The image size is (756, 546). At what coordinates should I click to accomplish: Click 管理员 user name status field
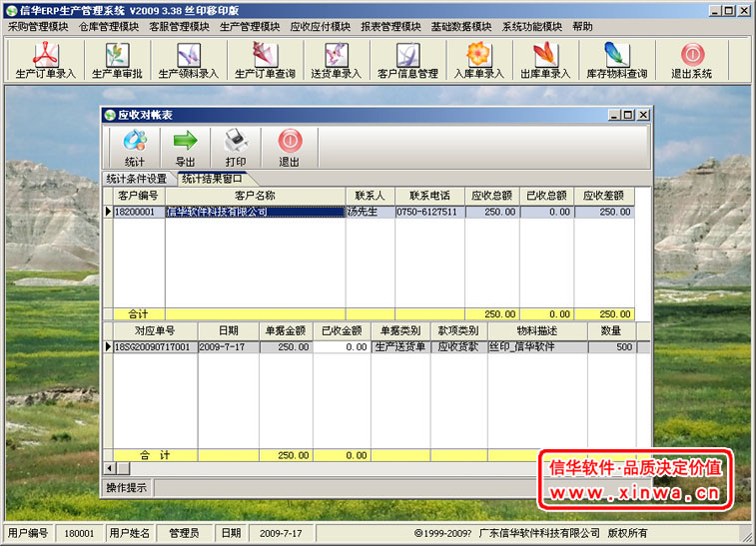184,533
